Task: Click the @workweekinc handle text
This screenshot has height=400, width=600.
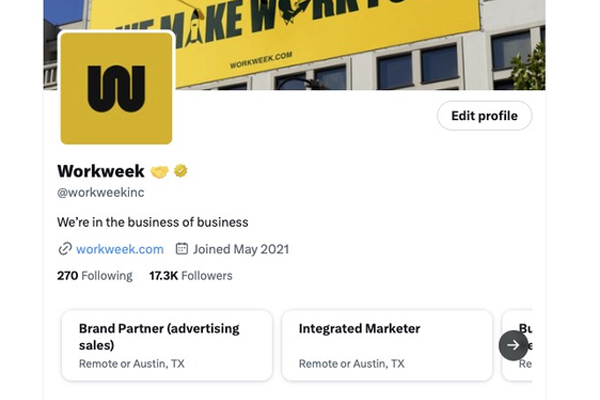Action: (x=101, y=192)
